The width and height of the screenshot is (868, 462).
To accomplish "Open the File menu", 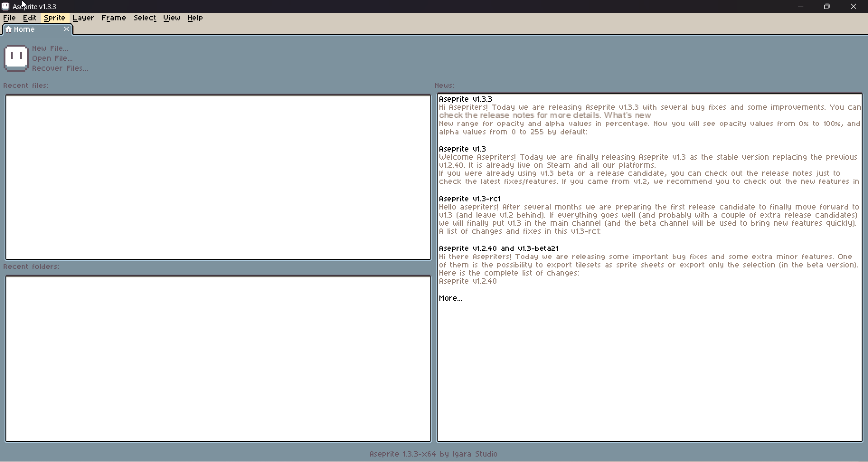I will 9,18.
